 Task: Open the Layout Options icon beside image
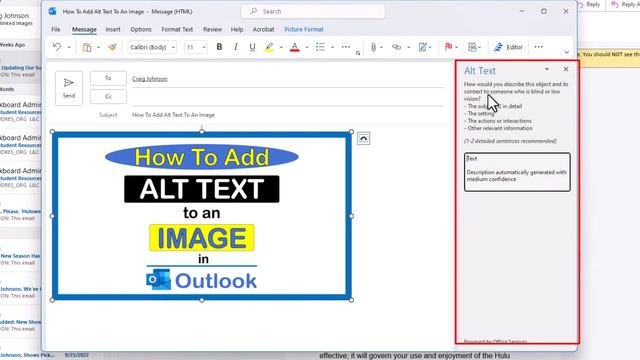pos(363,138)
